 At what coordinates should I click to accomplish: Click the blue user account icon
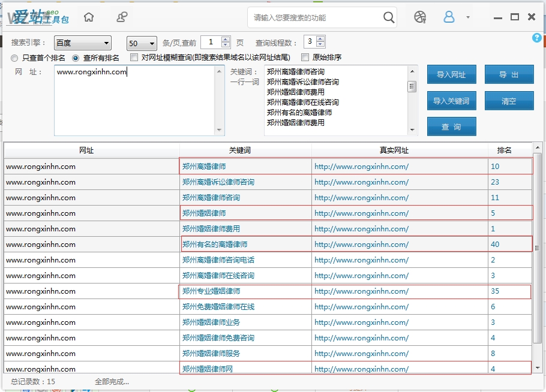tap(449, 17)
